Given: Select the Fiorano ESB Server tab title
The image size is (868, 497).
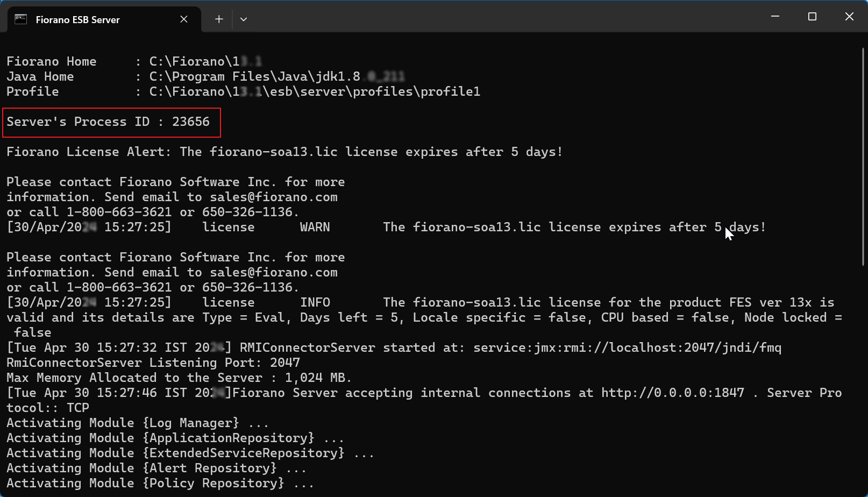Looking at the screenshot, I should coord(77,20).
